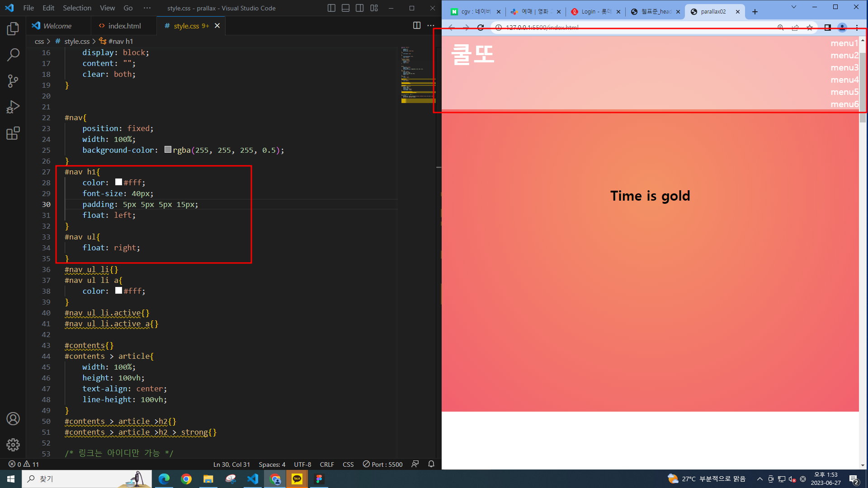Toggle the bottom panel layout button
Screen dimensions: 868x488
[345, 8]
